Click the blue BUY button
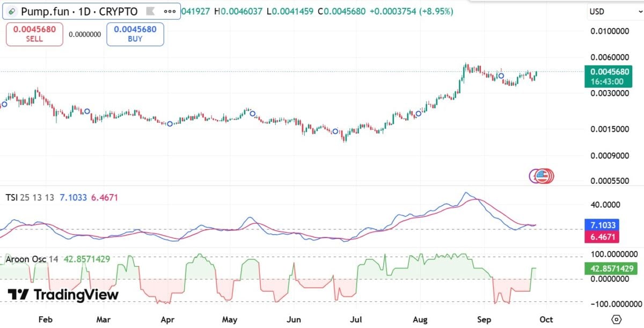The width and height of the screenshot is (644, 328). click(x=135, y=34)
